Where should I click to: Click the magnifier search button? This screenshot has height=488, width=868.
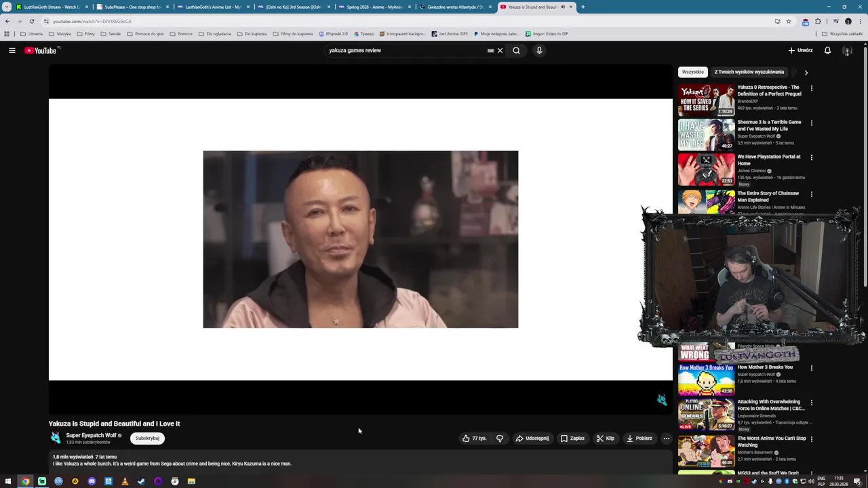point(516,50)
